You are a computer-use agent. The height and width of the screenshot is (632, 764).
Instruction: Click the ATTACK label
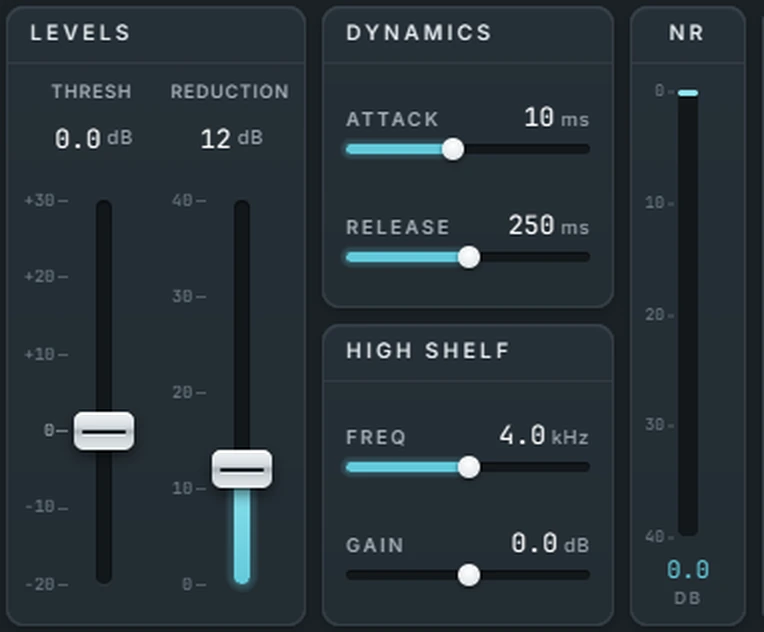pyautogui.click(x=392, y=119)
